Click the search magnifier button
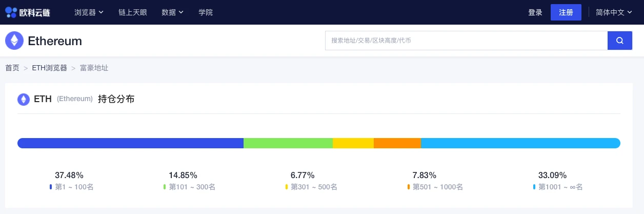The width and height of the screenshot is (644, 214). click(x=620, y=41)
